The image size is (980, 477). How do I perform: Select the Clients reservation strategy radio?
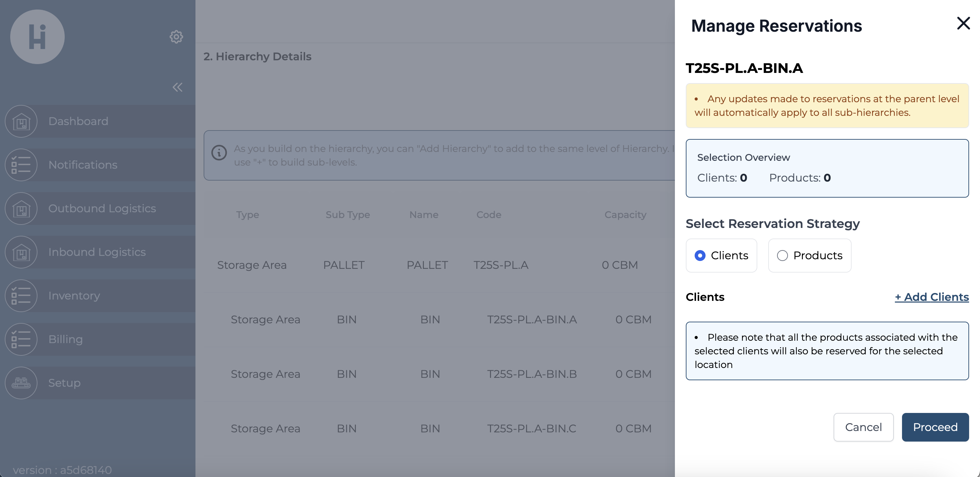point(700,256)
